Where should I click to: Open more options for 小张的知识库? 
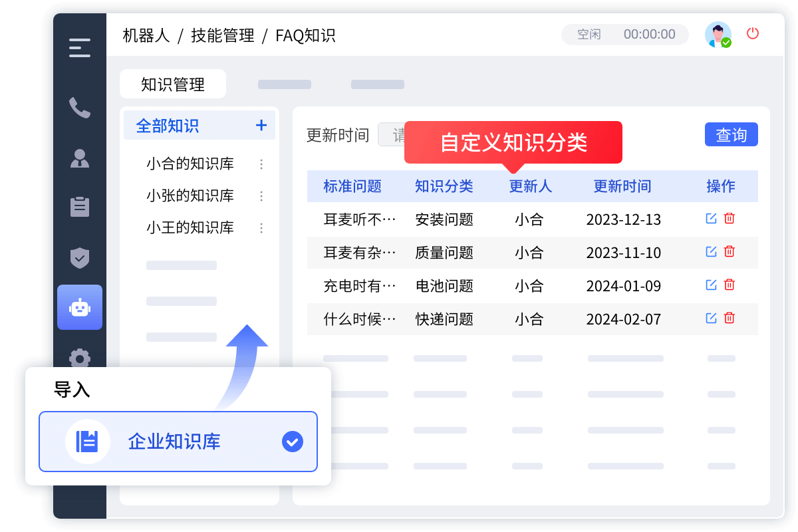(x=261, y=196)
